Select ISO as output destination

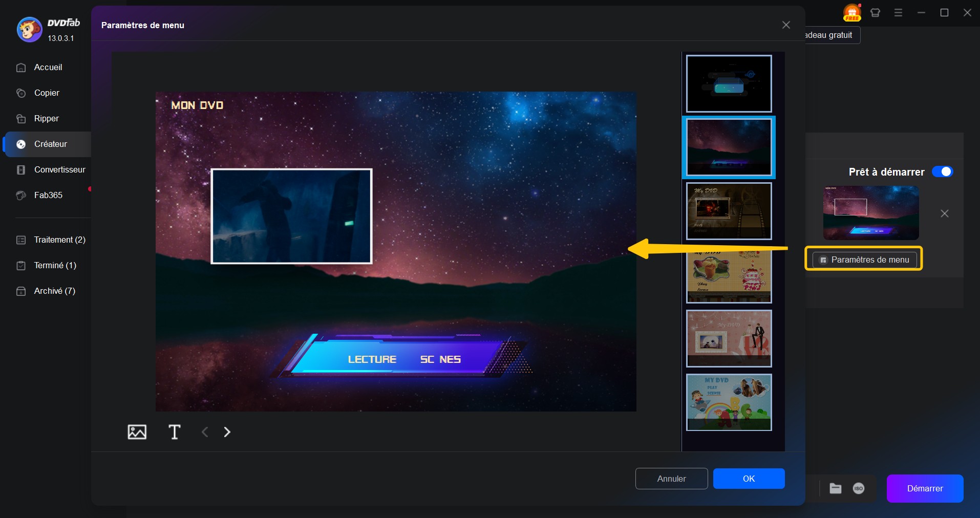point(859,488)
